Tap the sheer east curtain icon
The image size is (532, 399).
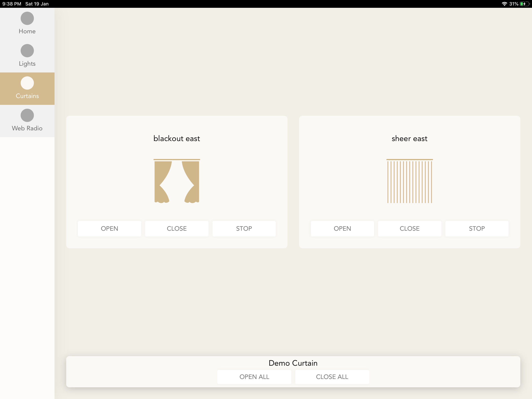click(410, 181)
